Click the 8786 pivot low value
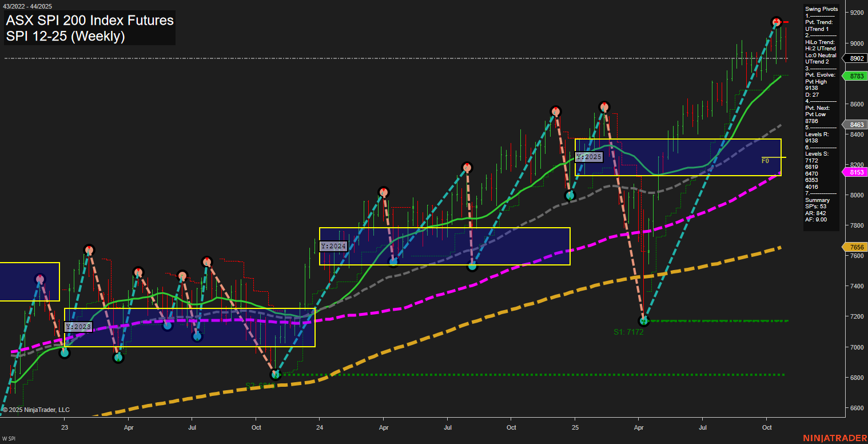Screen dimensions: 868x444 tap(811, 121)
